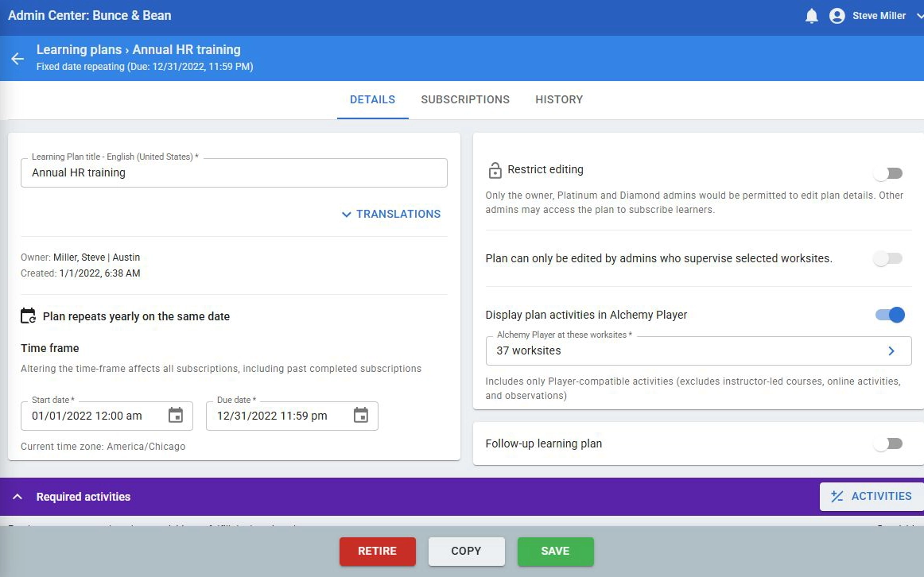924x577 pixels.
Task: Enable the Follow-up learning plan toggle
Action: [888, 443]
